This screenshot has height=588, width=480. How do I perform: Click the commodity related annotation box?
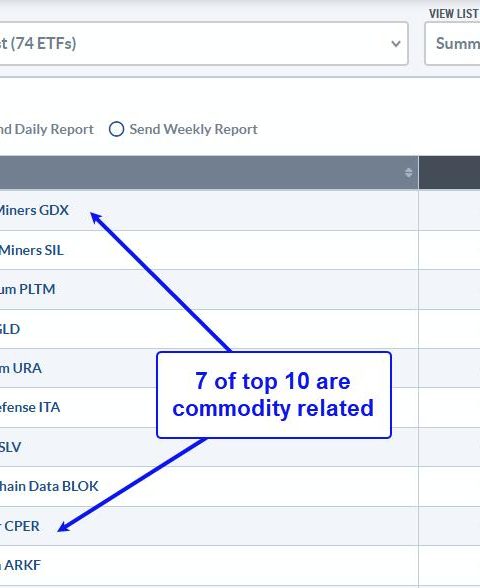tap(274, 395)
